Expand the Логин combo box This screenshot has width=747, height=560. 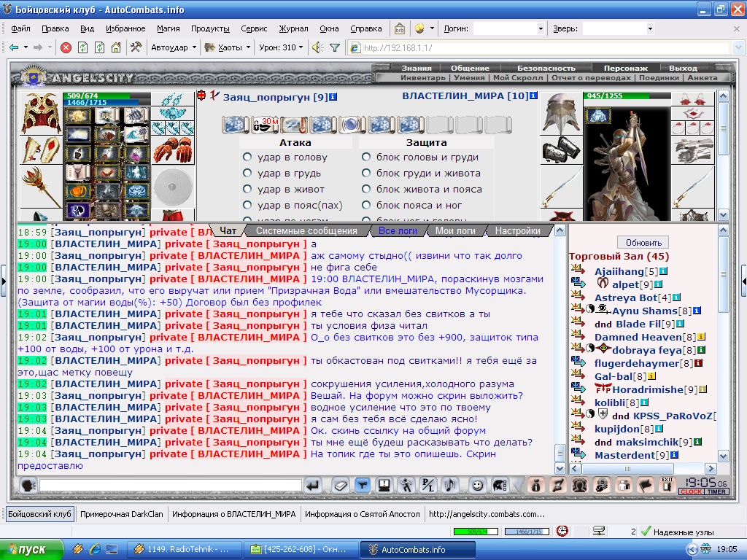[541, 28]
